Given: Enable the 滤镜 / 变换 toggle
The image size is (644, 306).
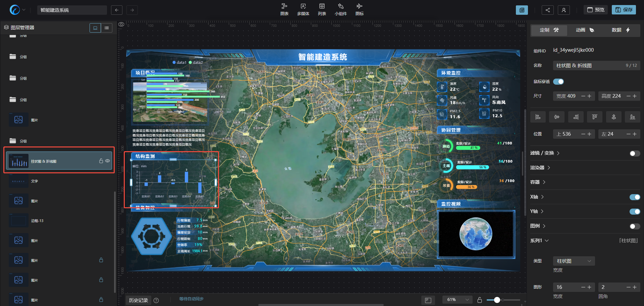Looking at the screenshot, I should [634, 154].
